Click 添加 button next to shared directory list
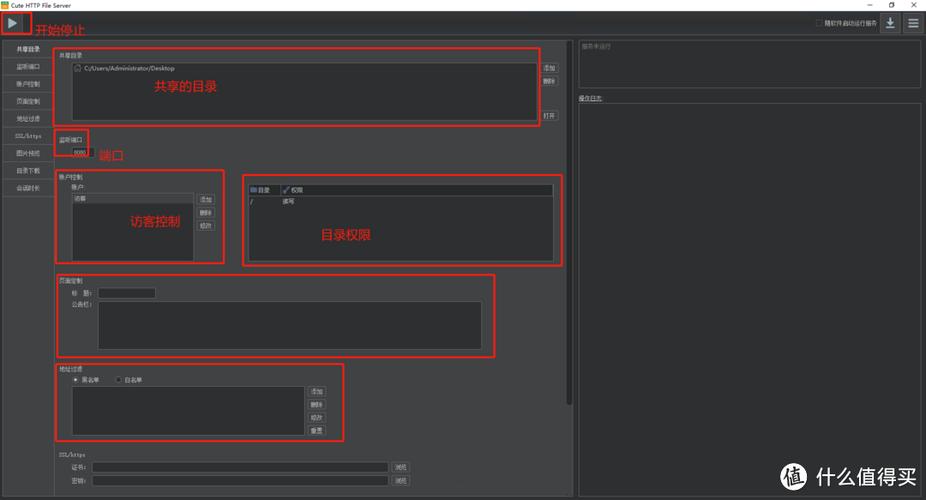 click(x=549, y=68)
